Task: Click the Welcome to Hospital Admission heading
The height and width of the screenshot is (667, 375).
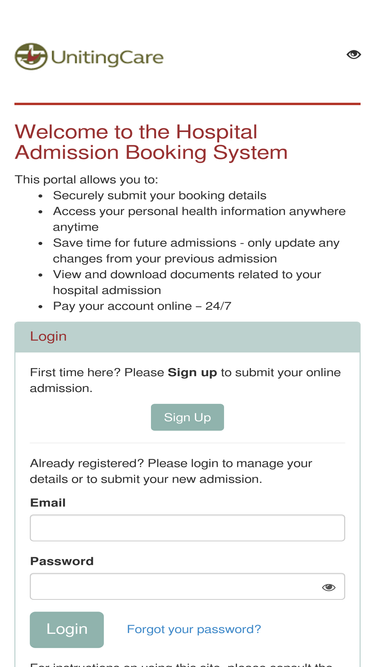Action: [x=151, y=142]
